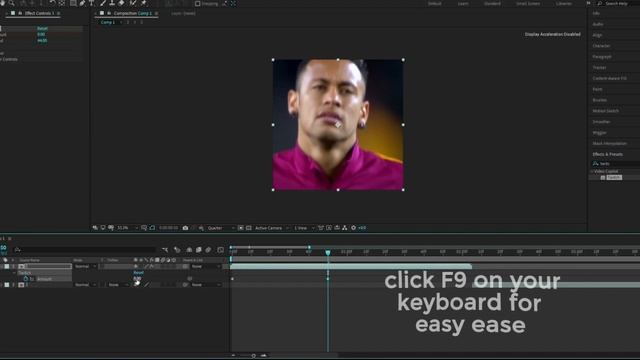The image size is (640, 360).
Task: Switch to the Learn workspace
Action: click(x=463, y=4)
